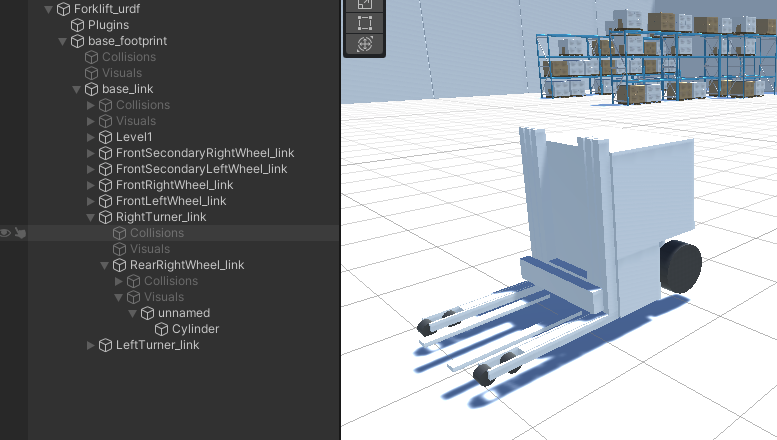Select the FrontSecondaryLeftWheel_link object
Viewport: 777px width, 440px height.
point(201,169)
